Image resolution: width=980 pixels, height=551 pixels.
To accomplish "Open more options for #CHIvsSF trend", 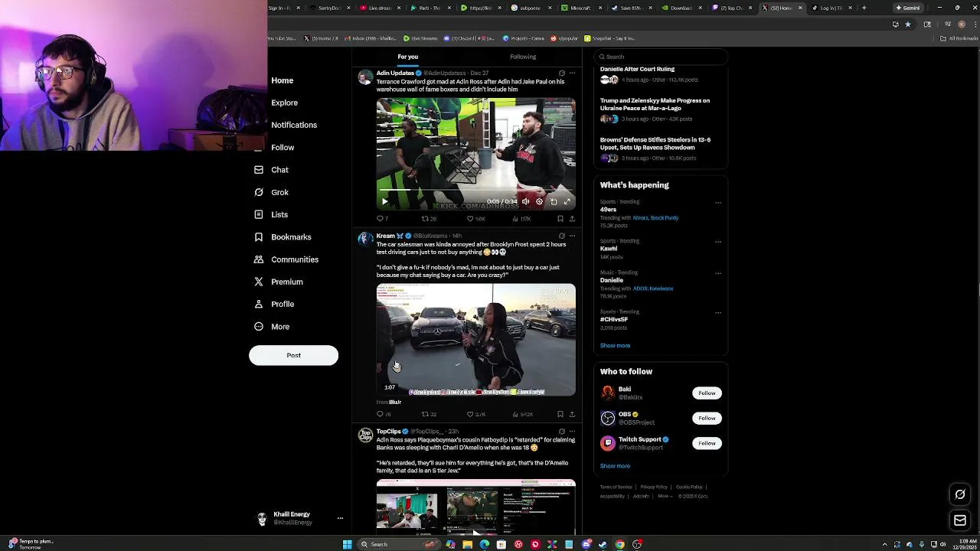I will 718,313.
